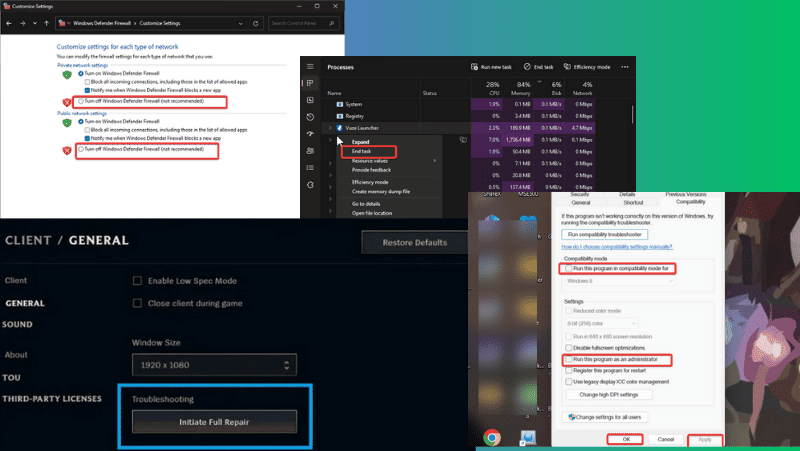Viewport: 800px width, 451px height.
Task: Click Initiate Full Repair button
Action: pyautogui.click(x=214, y=422)
